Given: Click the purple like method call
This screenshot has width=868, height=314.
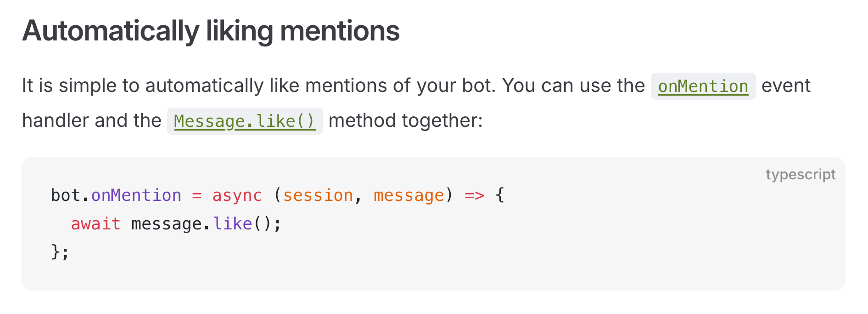Looking at the screenshot, I should click(233, 224).
